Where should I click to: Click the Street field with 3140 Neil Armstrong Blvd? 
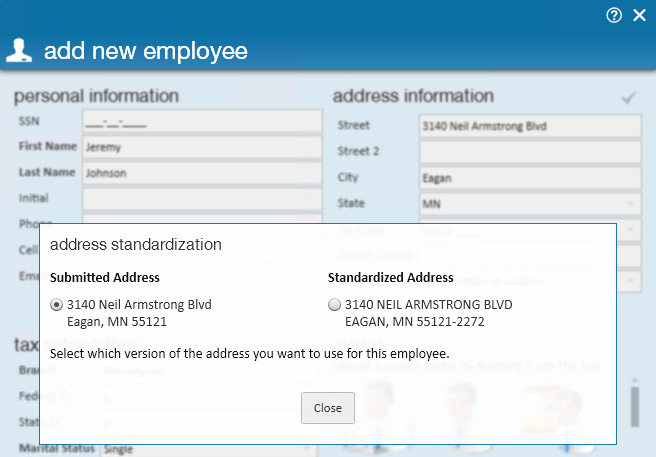tap(530, 126)
